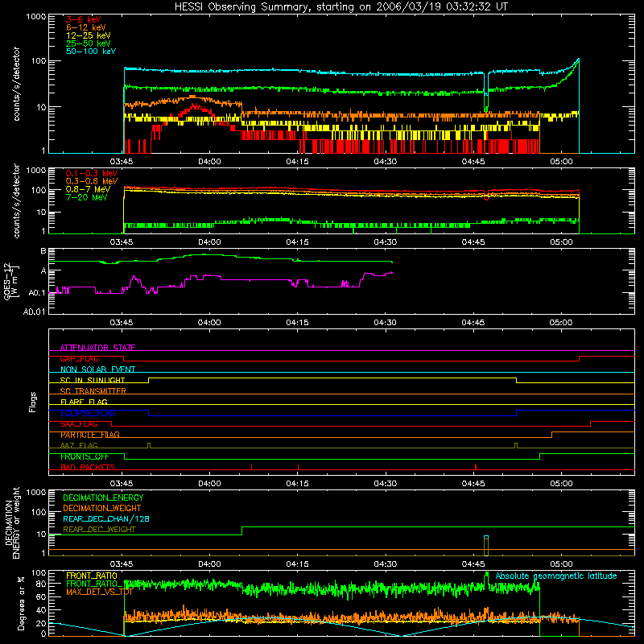Click the FRONT_RATIO legend entry
The height and width of the screenshot is (644, 644).
click(92, 576)
